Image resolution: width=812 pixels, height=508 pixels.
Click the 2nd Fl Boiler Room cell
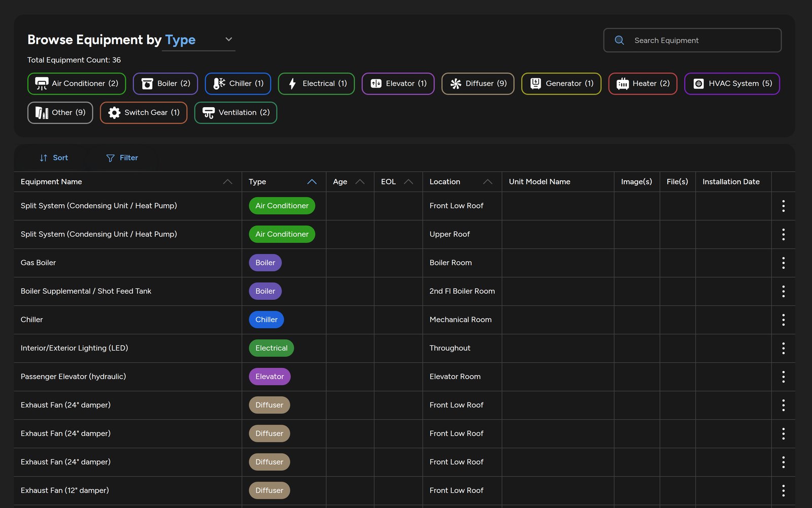462,291
